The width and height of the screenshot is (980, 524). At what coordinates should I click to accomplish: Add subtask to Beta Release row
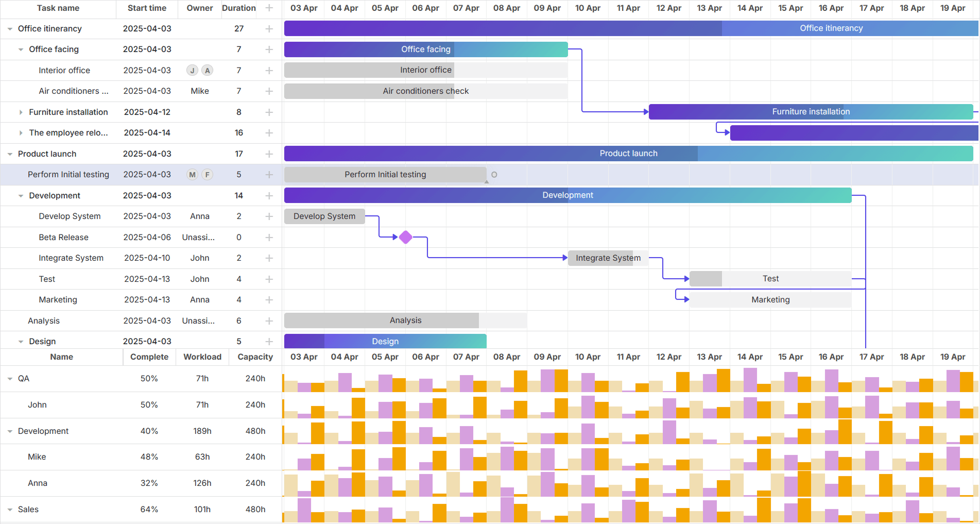coord(269,238)
